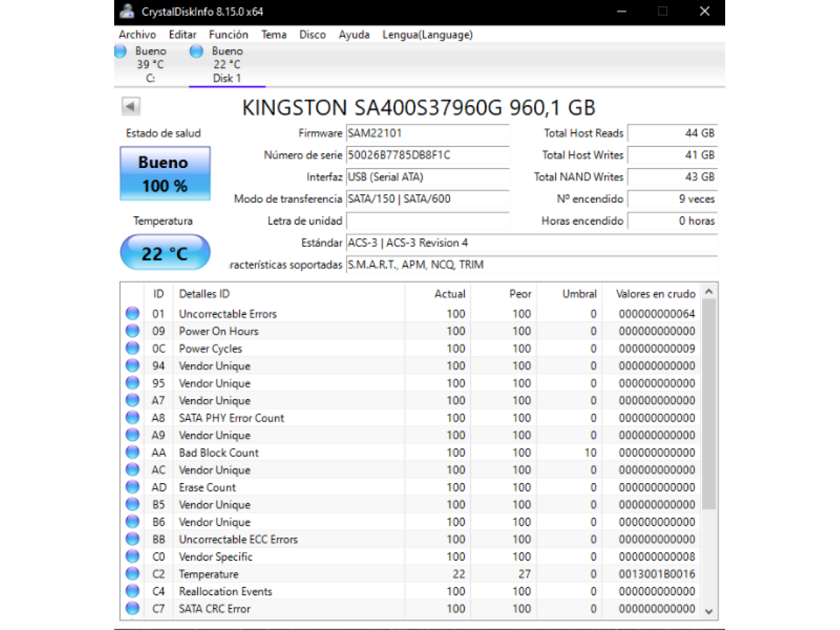
Task: Click the status orb for ID A7 row
Action: point(133,400)
